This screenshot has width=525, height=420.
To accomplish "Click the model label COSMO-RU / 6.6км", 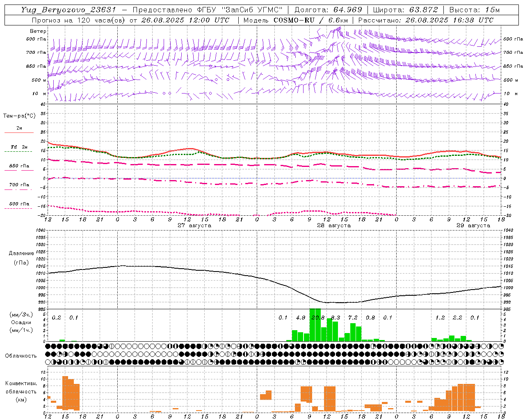I will (x=310, y=20).
